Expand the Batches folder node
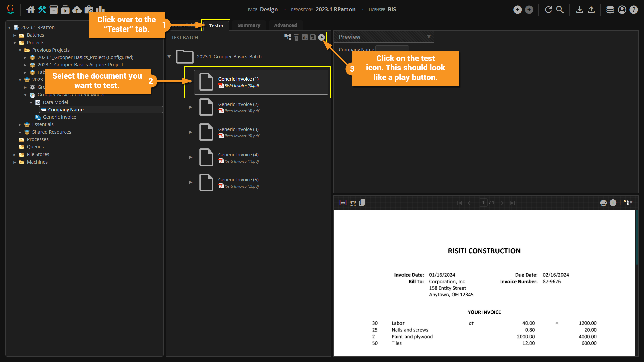 point(15,35)
